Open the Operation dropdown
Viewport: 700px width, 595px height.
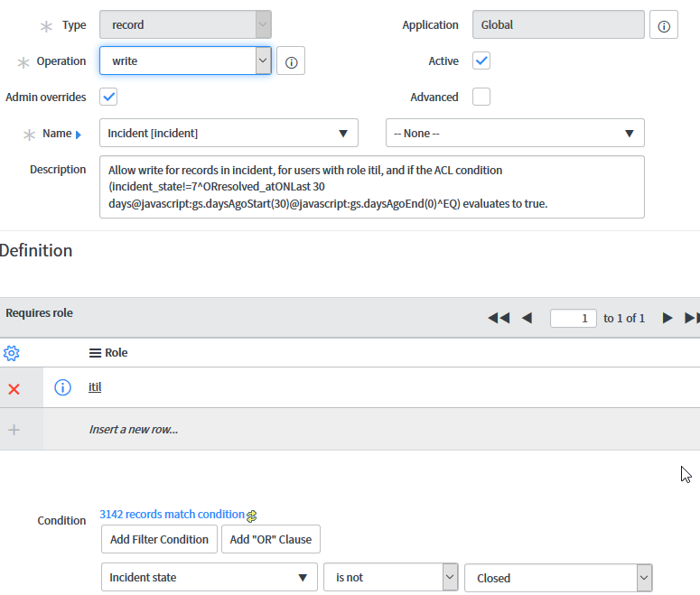point(185,60)
